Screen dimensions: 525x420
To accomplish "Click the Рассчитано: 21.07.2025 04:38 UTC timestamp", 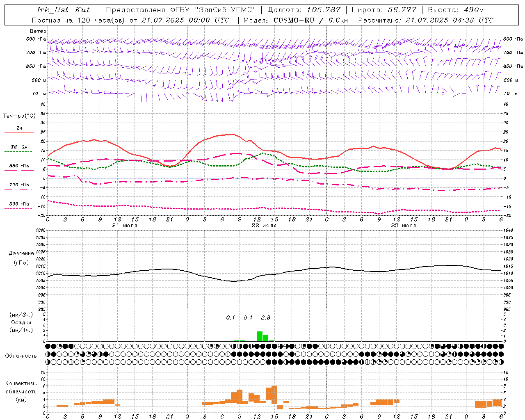I will point(426,20).
